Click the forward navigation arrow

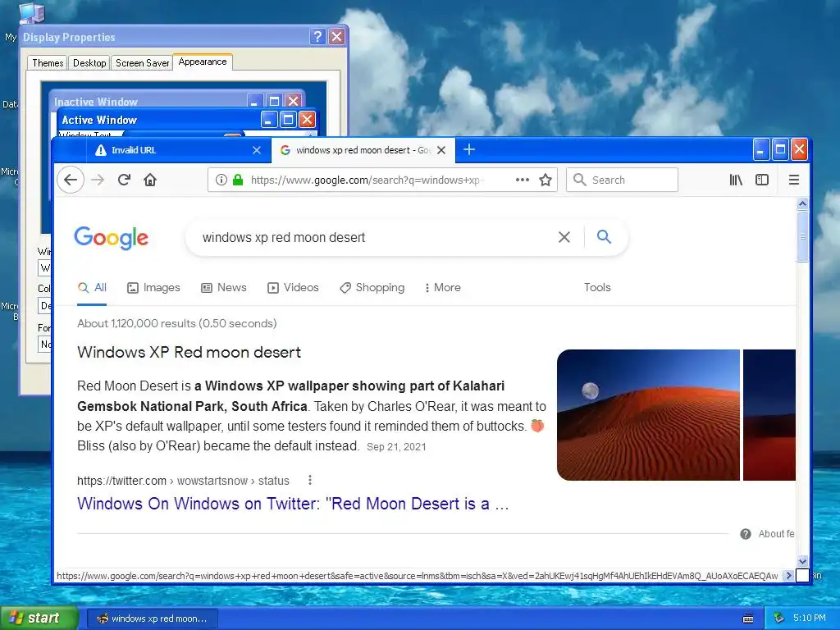point(98,180)
